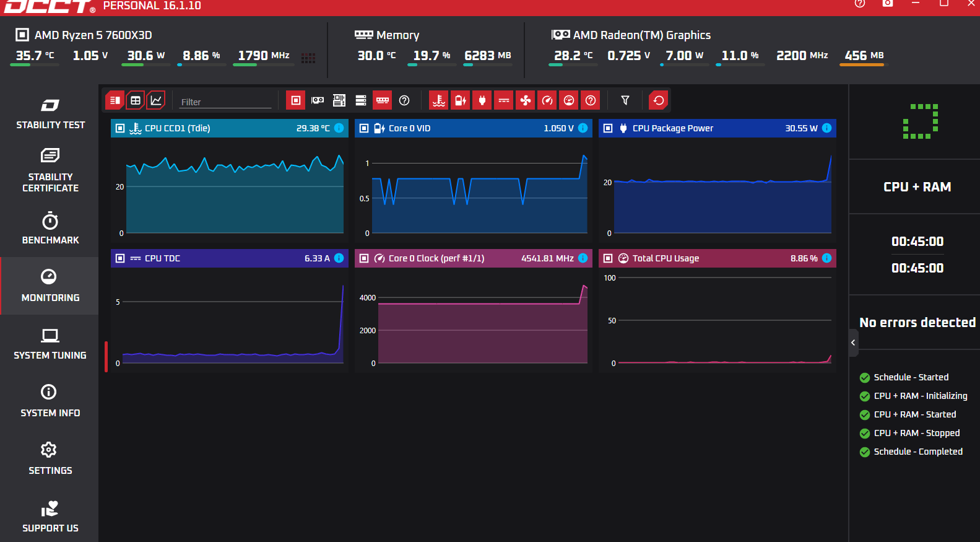Click the motherboard hardware filter icon

[x=339, y=100]
